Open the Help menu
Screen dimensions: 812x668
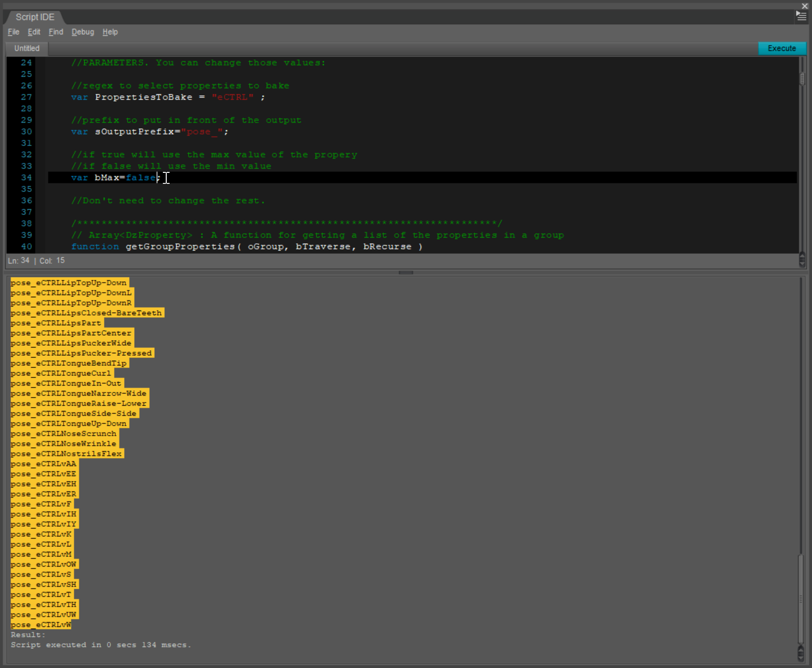(110, 32)
